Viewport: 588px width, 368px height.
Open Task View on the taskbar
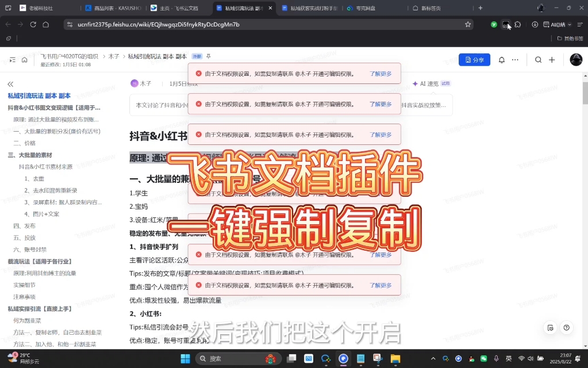click(292, 359)
